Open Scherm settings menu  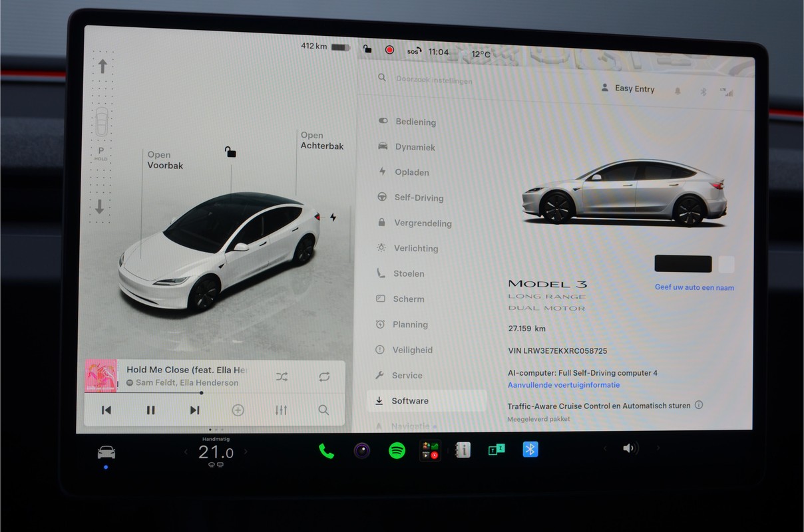click(400, 299)
